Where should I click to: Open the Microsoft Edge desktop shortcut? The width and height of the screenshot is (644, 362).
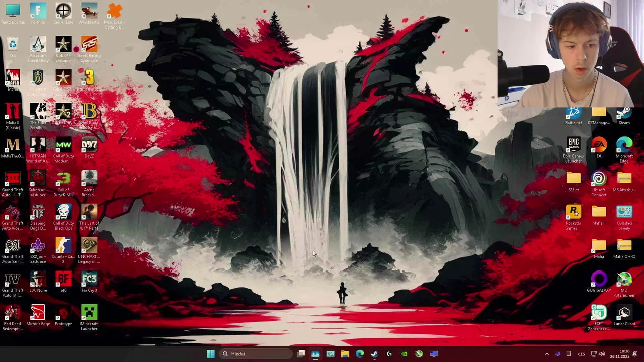pyautogui.click(x=624, y=150)
